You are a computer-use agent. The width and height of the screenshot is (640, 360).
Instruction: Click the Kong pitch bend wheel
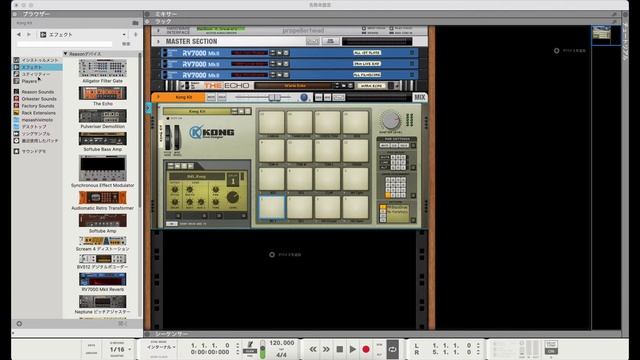[168, 138]
